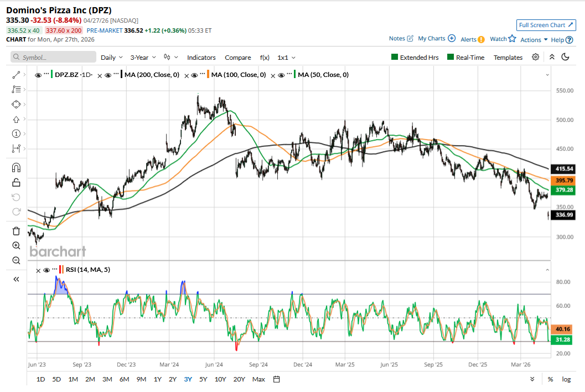Hide the MA (200, Close, 0) line
This screenshot has height=392, width=585.
coord(109,75)
